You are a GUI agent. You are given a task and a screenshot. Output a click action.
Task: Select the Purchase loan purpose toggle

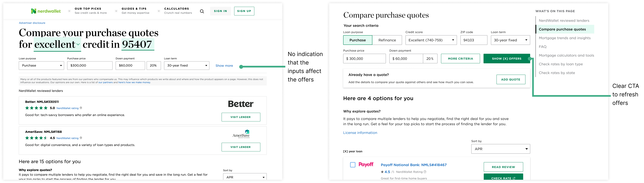tap(358, 40)
